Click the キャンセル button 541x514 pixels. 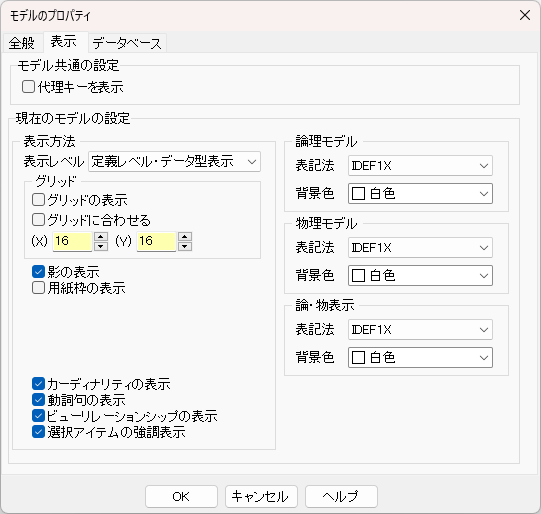(262, 496)
